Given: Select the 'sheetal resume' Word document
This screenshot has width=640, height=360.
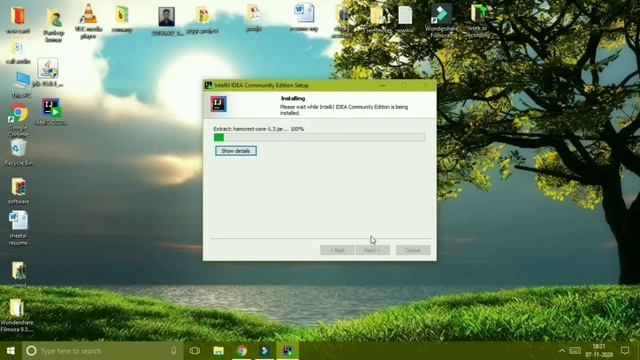Looking at the screenshot, I should (x=18, y=228).
